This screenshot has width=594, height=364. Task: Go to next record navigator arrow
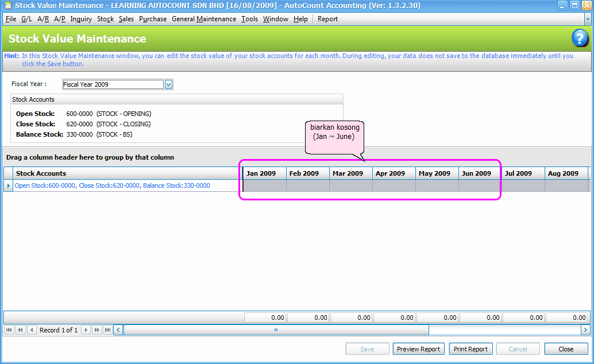coord(86,330)
